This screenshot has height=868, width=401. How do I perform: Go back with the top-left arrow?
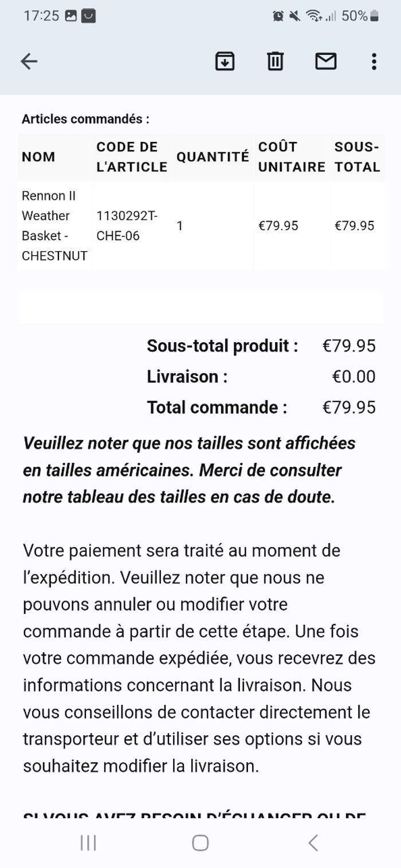[x=29, y=61]
